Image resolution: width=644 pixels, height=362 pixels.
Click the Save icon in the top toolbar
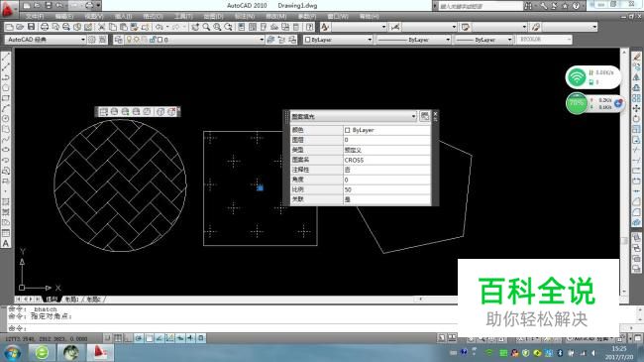point(32,27)
